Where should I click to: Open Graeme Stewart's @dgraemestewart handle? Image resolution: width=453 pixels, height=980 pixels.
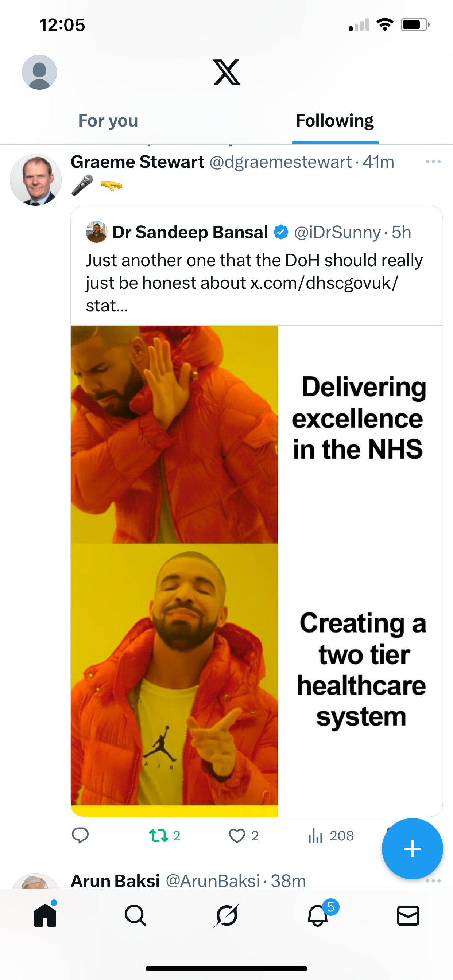280,162
